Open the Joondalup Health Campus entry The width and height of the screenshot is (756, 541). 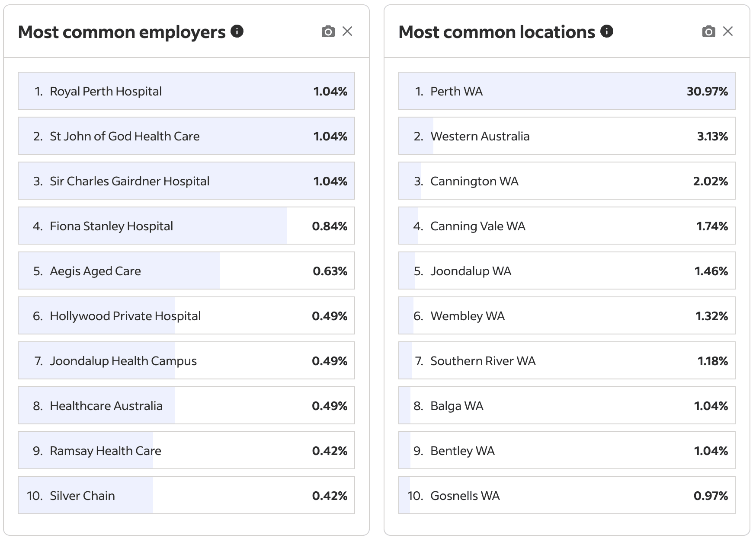[186, 361]
